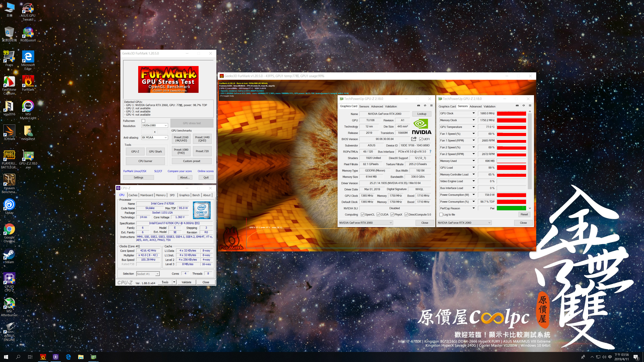The image size is (644, 362).
Task: Click Validate button in CPU-Z
Action: pos(186,282)
